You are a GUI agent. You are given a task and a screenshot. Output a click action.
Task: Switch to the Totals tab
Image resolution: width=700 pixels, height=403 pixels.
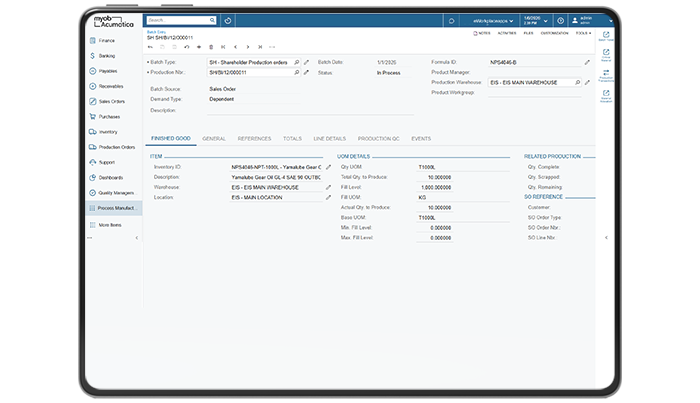292,139
